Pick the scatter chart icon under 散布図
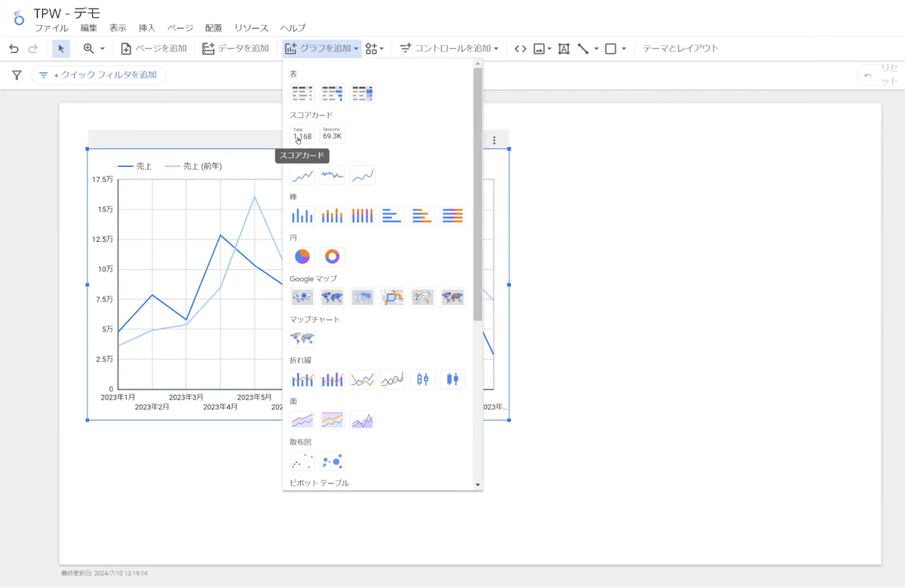Screen dimensions: 905x588 (x=302, y=461)
